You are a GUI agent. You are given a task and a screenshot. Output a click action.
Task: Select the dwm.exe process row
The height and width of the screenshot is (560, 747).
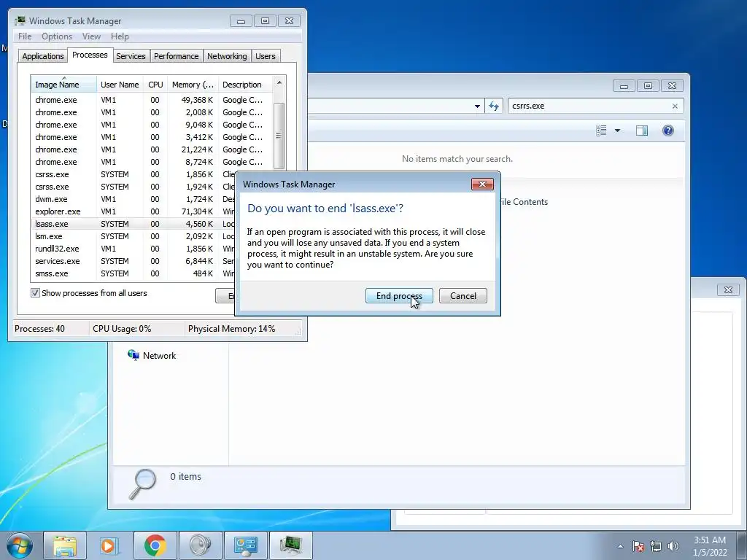[133, 199]
